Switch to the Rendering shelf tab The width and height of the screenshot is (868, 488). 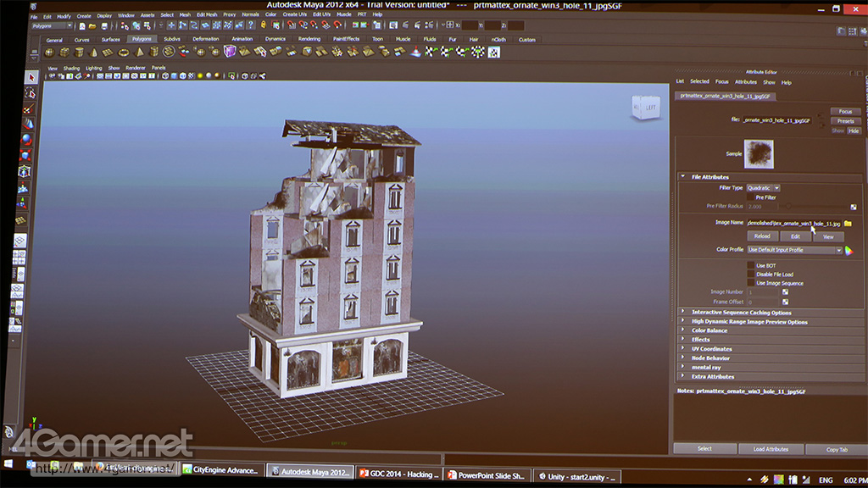[309, 39]
